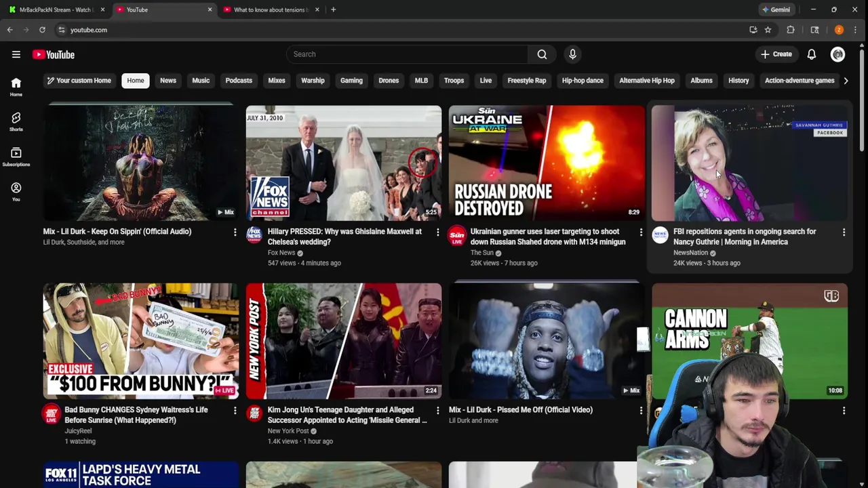Go back in browser history
Viewport: 868px width, 488px height.
point(10,30)
